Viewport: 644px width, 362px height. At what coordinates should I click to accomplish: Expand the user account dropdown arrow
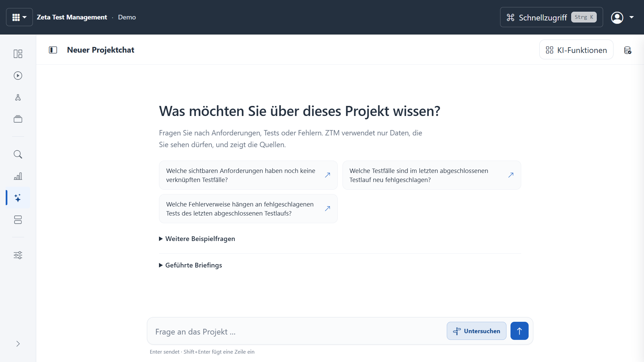(x=632, y=17)
